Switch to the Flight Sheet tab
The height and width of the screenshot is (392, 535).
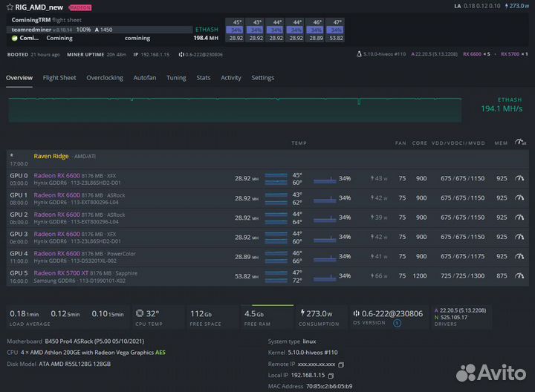[x=59, y=78]
